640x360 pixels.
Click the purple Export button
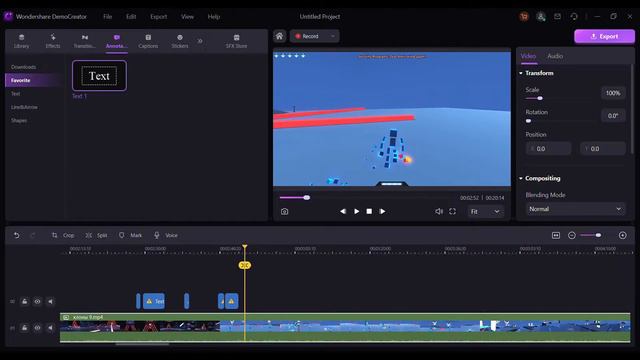(604, 36)
